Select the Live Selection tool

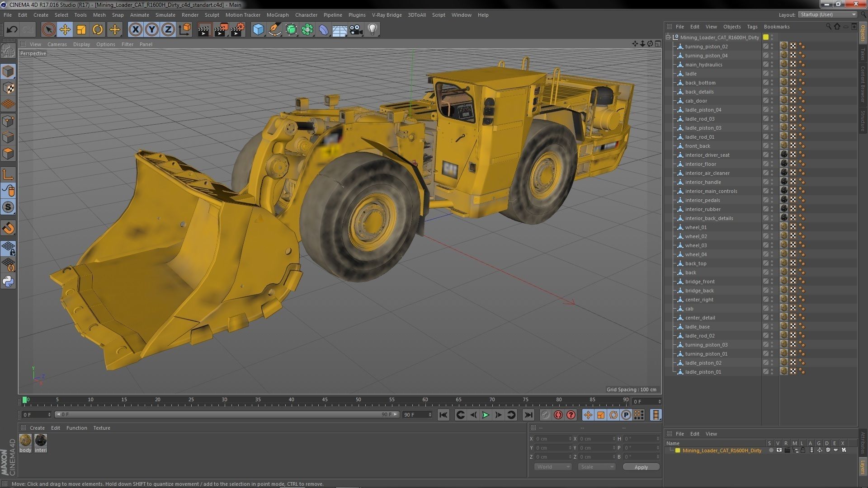(x=48, y=30)
